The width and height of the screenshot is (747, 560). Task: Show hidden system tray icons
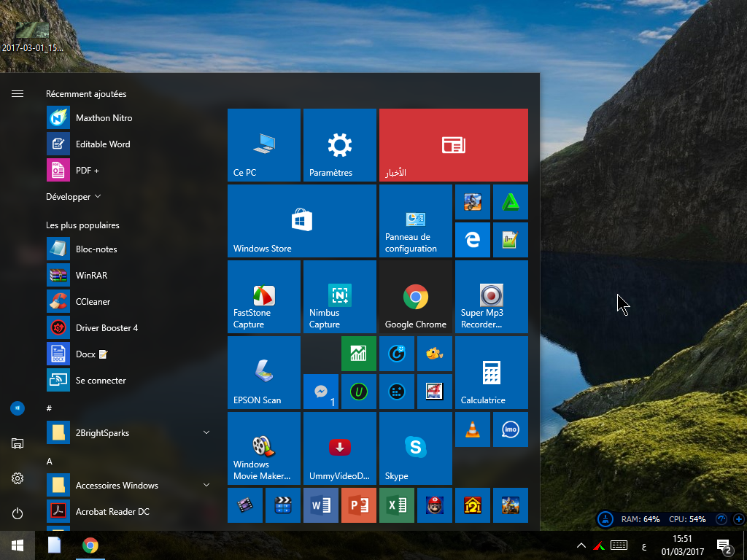tap(581, 545)
